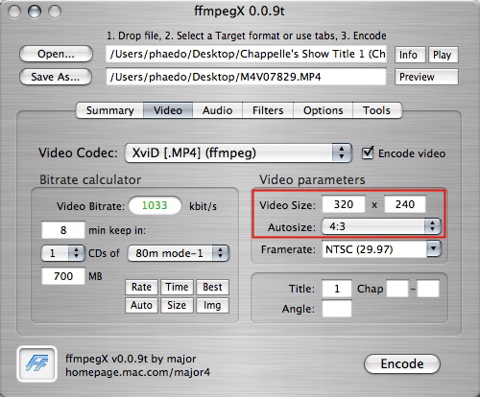Toggle the Encode video checkbox

click(368, 153)
